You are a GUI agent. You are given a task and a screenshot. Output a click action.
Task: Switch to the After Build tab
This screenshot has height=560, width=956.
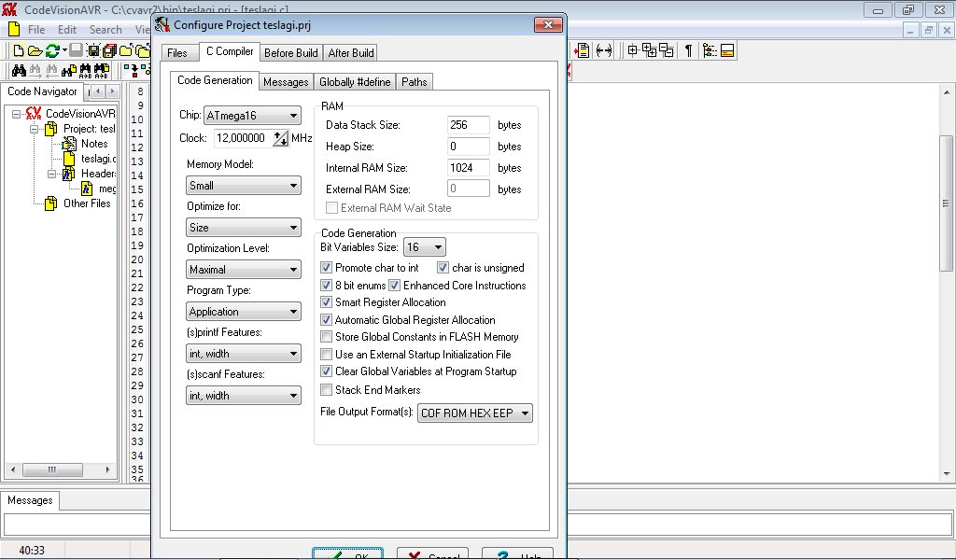pyautogui.click(x=351, y=53)
